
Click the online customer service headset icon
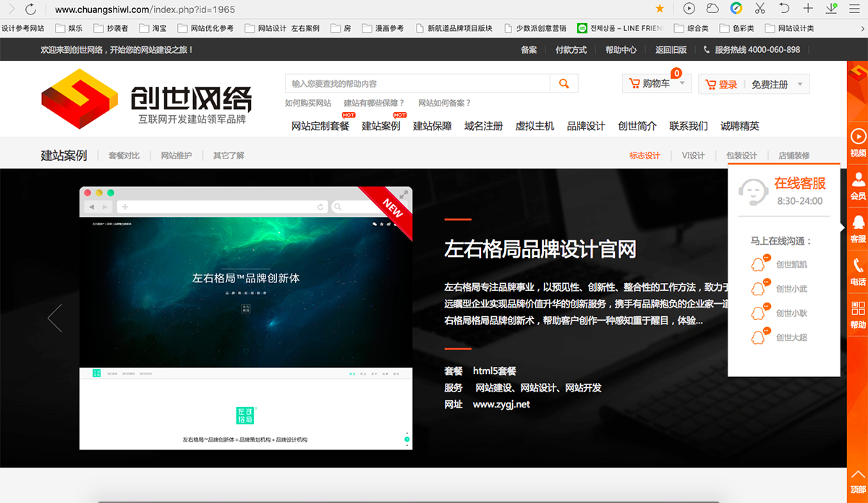click(x=752, y=192)
